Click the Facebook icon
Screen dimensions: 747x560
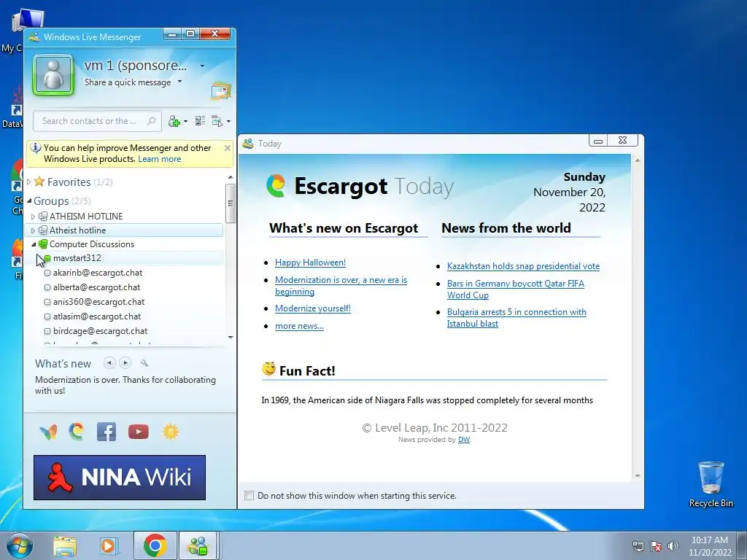(107, 432)
